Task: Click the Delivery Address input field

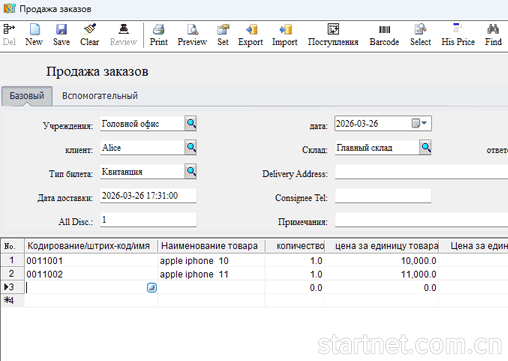Action: (421, 172)
